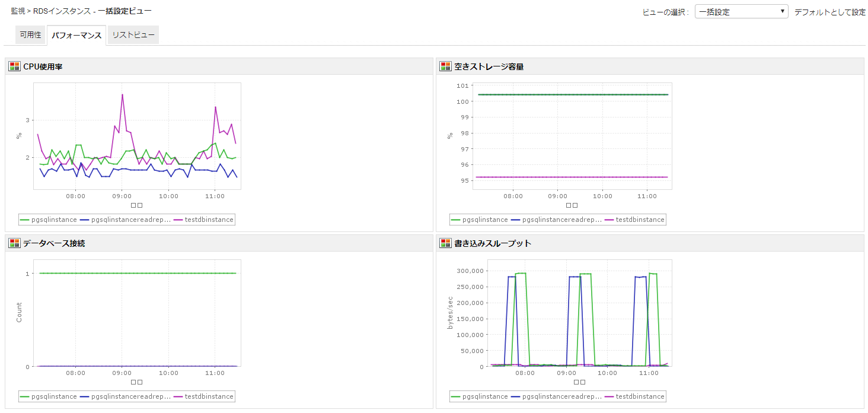Image resolution: width=868 pixels, height=413 pixels.
Task: Toggle pgsqlinstance legend in the 書き込みスループット chart
Action: coord(480,396)
